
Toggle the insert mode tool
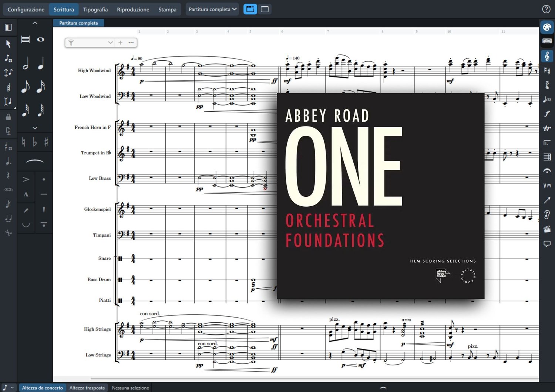click(x=8, y=101)
